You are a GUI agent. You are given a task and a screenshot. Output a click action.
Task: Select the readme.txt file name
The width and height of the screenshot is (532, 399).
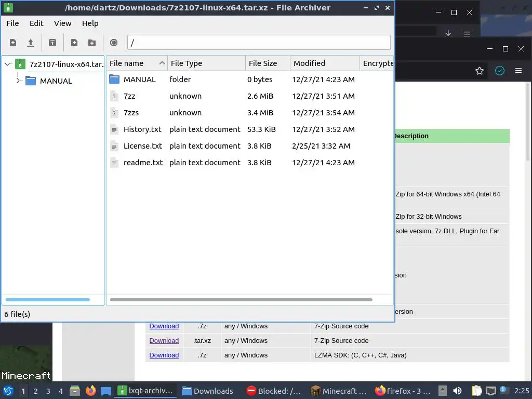(x=143, y=163)
